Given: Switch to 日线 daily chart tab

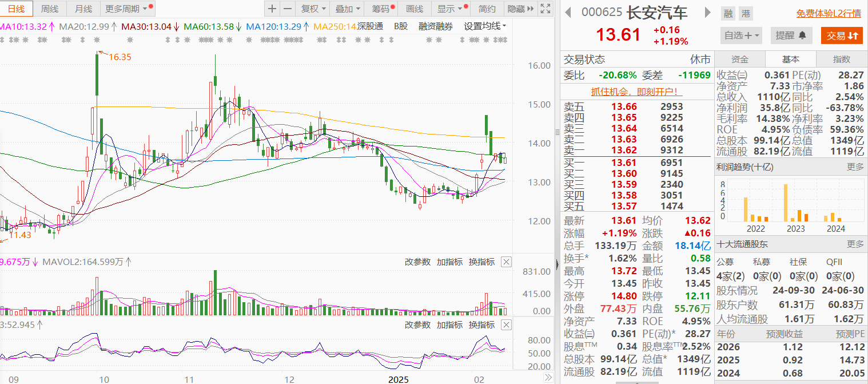Looking at the screenshot, I should pyautogui.click(x=16, y=9).
